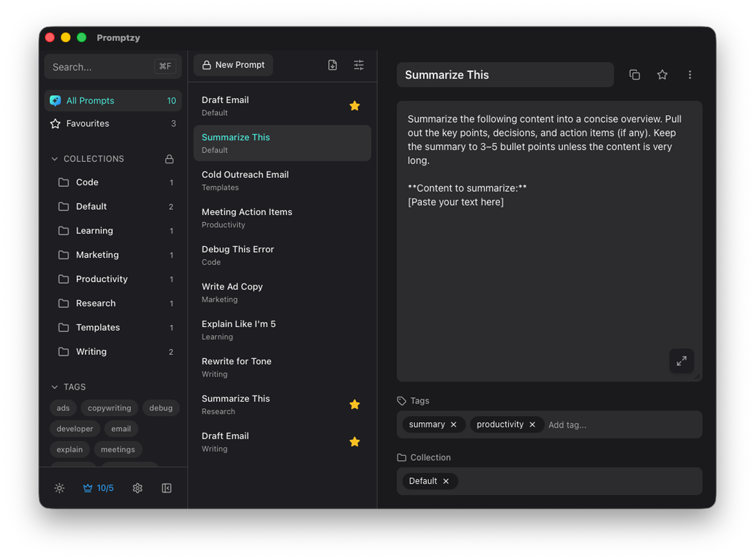
Task: Open the filter settings sliders icon
Action: (x=358, y=65)
